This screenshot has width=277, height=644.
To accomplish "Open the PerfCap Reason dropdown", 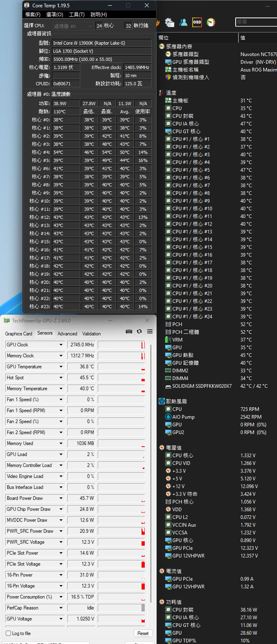I will pyautogui.click(x=61, y=608).
